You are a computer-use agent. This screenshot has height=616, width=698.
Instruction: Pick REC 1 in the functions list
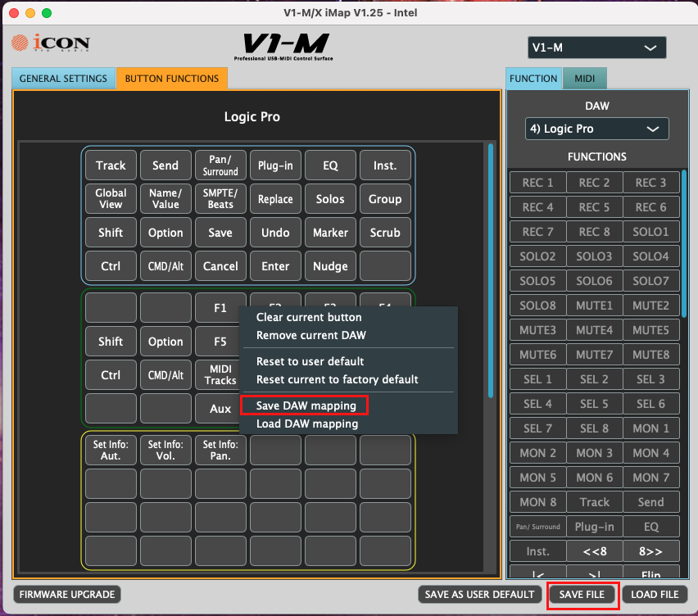pyautogui.click(x=537, y=183)
